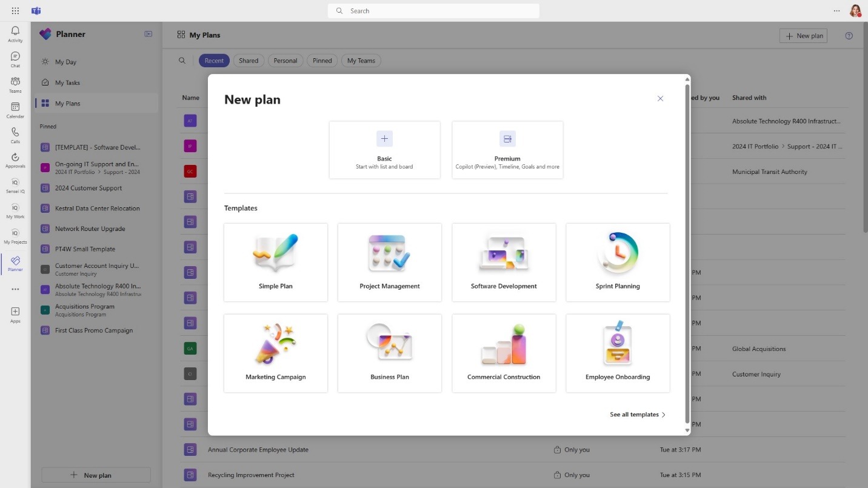This screenshot has width=868, height=488.
Task: Choose the Software Development template
Action: pos(504,262)
